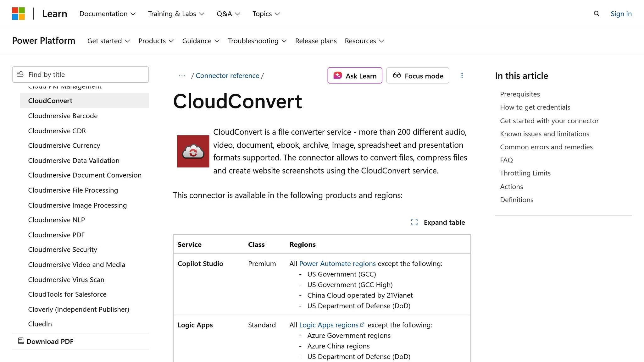Click Sign in
Image resolution: width=644 pixels, height=362 pixels.
pos(621,14)
